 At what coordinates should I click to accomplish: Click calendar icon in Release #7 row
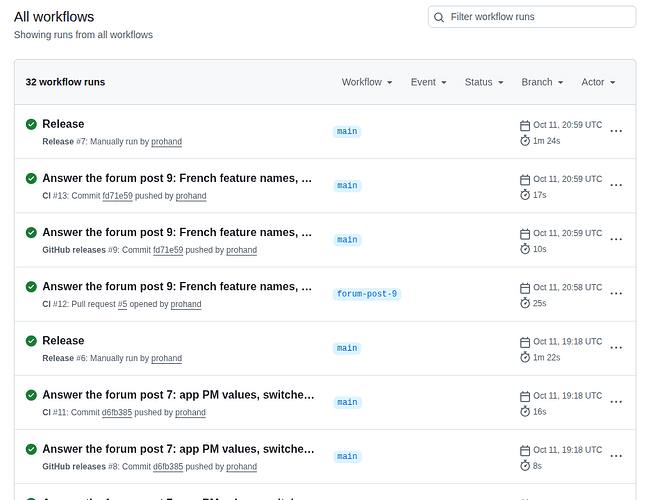click(525, 125)
